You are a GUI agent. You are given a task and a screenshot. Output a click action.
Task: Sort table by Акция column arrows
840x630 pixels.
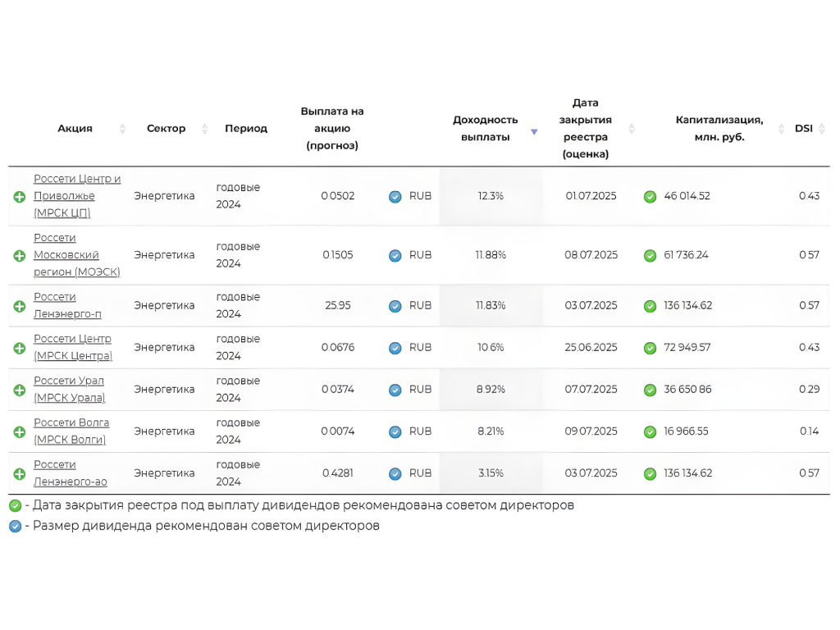click(x=123, y=129)
